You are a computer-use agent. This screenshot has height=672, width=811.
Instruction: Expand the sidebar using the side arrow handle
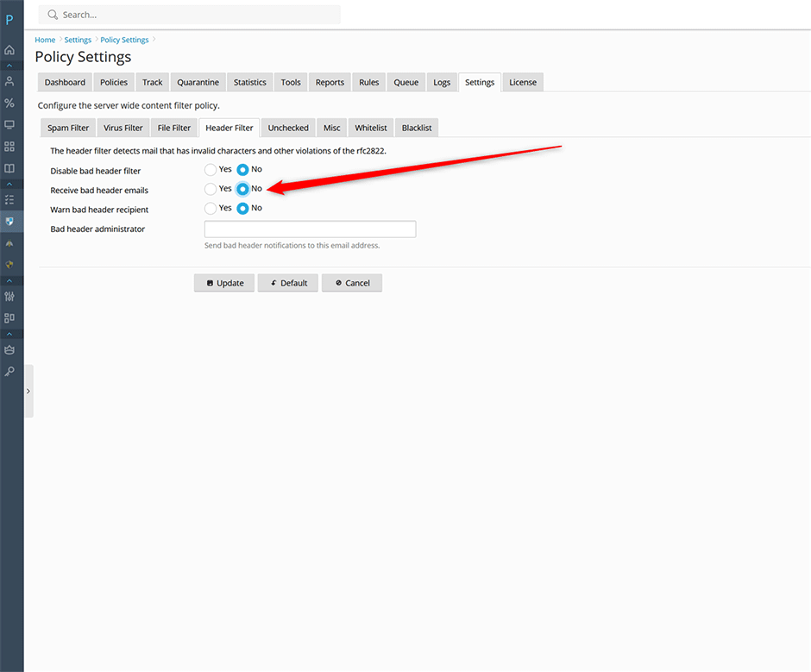[28, 391]
